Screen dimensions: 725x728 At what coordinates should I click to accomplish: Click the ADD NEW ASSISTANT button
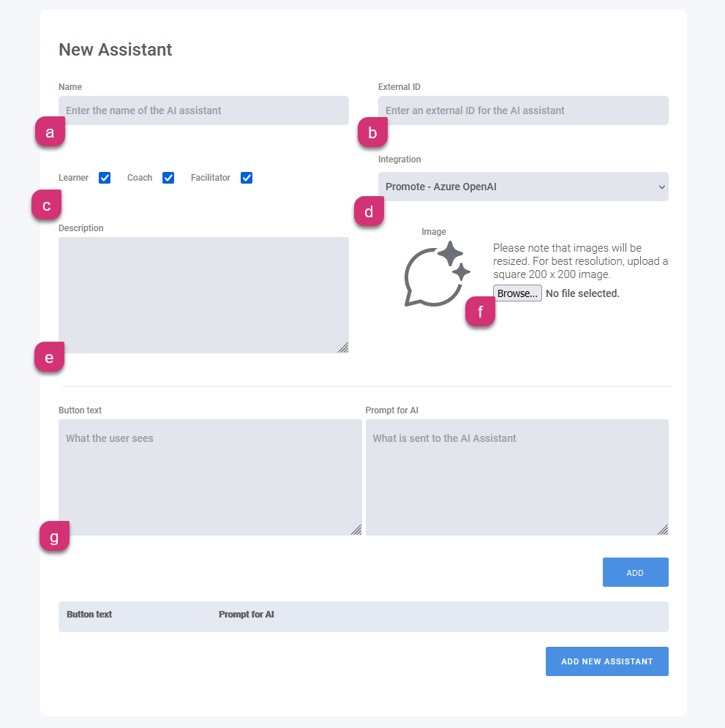click(x=606, y=661)
